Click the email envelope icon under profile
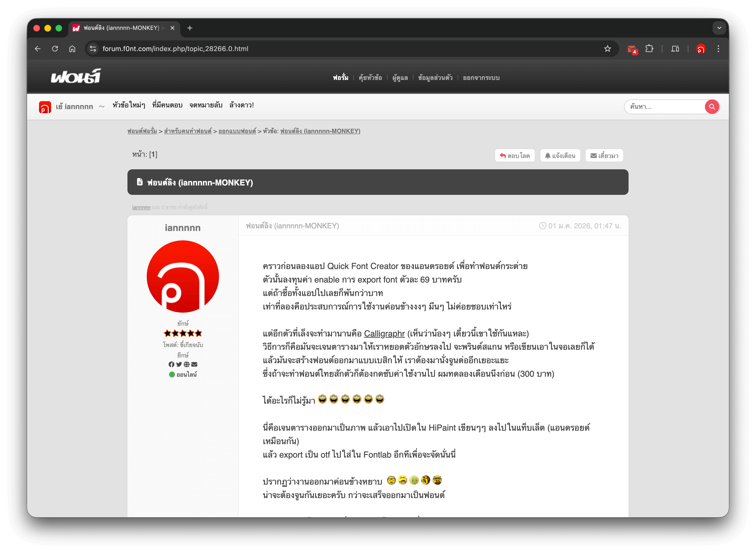The width and height of the screenshot is (756, 553). coord(194,364)
